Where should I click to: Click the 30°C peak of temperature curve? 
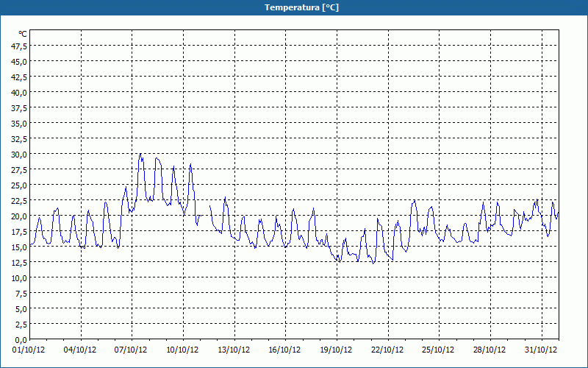[140, 154]
